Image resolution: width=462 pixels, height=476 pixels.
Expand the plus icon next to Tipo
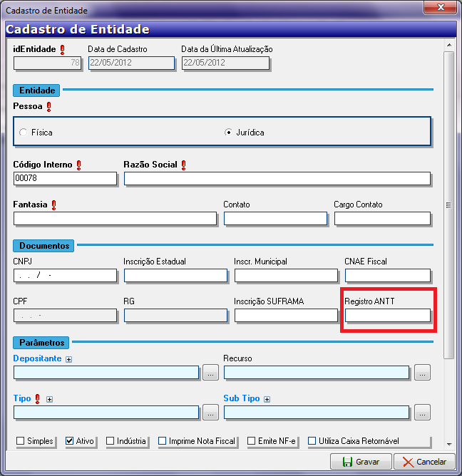[49, 399]
